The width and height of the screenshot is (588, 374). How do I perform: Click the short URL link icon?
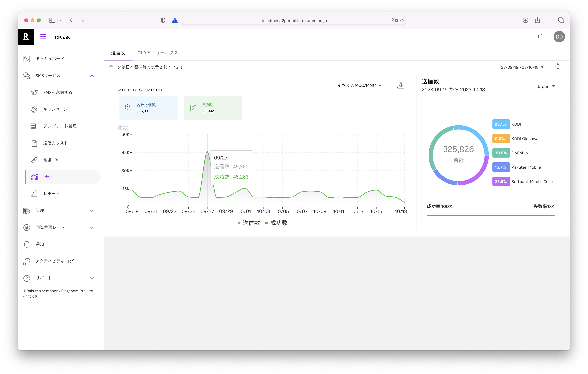point(34,160)
